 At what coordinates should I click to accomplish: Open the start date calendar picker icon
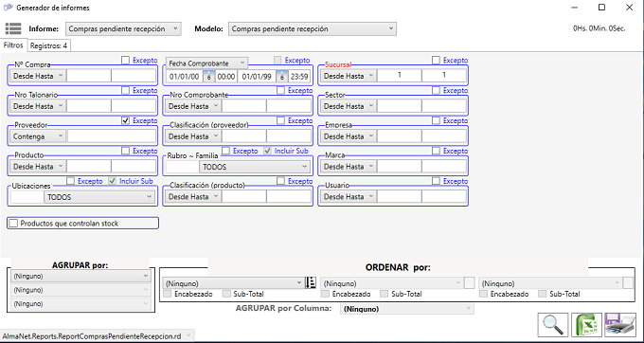[x=208, y=77]
